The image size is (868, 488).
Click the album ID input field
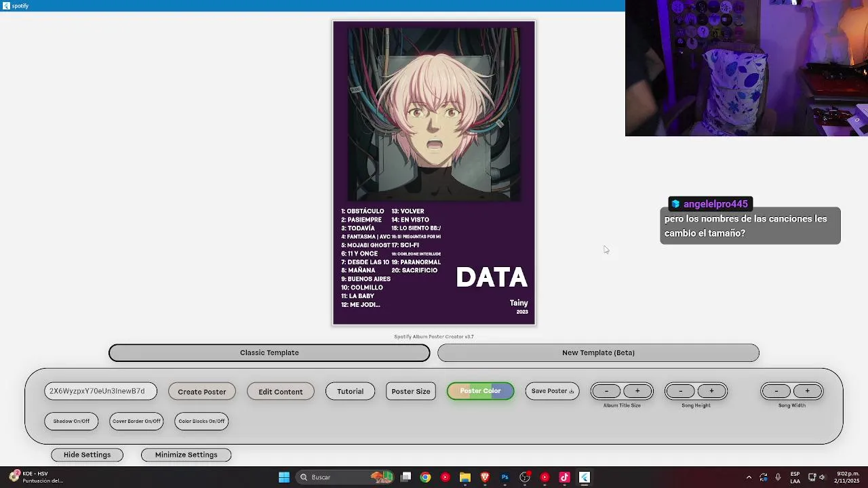coord(100,391)
